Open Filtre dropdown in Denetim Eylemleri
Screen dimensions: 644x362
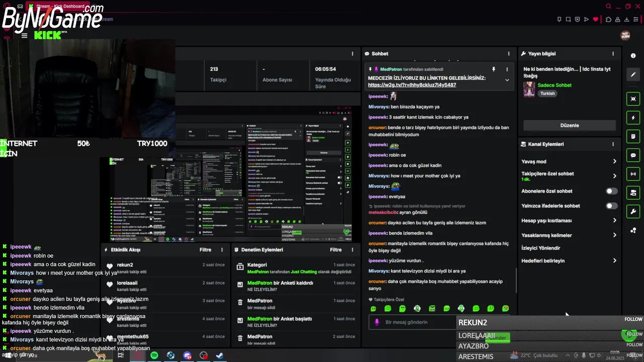[x=336, y=250]
